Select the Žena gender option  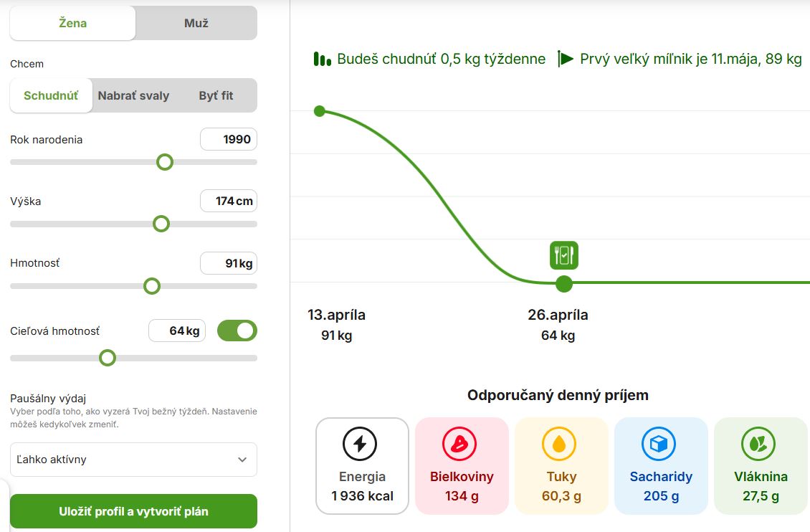click(x=72, y=23)
